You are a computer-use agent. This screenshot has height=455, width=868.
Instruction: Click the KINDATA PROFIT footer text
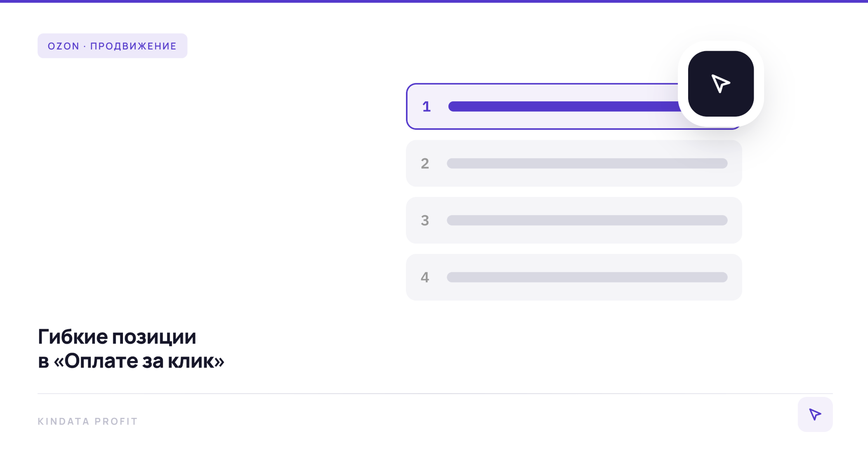87,421
